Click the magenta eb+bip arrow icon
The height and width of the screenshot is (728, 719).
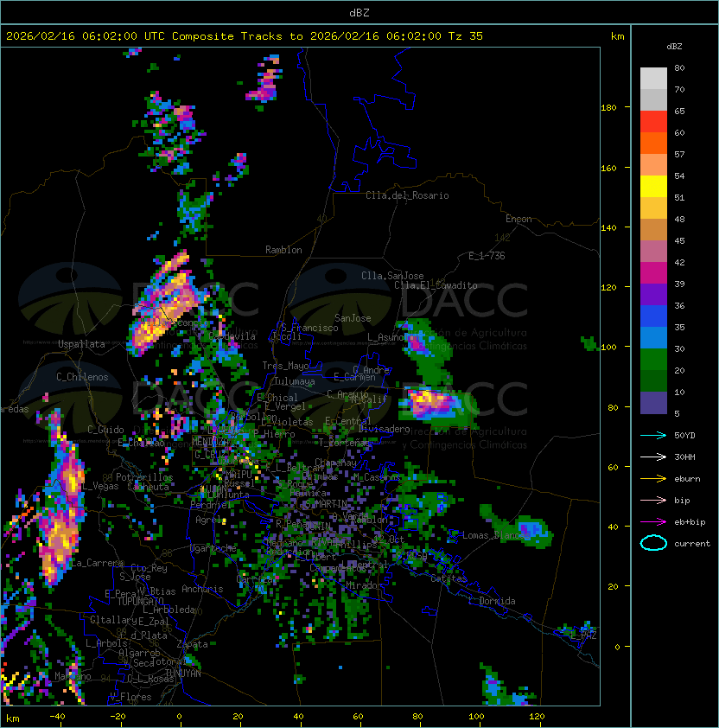(x=653, y=522)
